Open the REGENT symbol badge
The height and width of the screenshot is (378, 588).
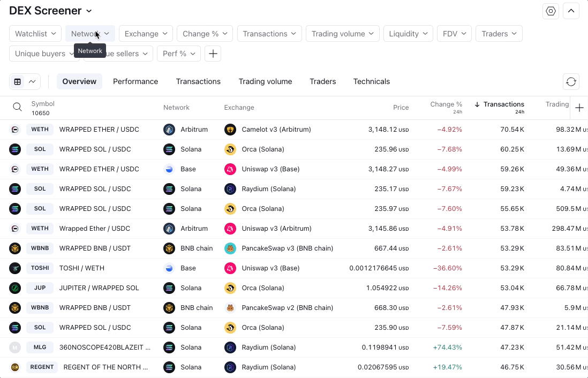pos(42,367)
